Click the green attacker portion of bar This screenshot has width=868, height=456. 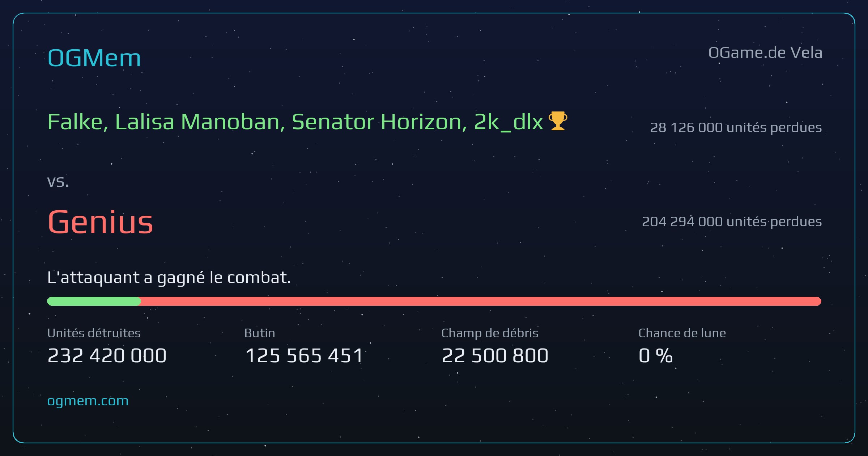[94, 301]
